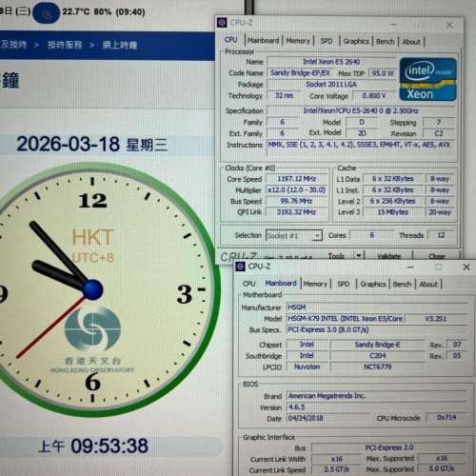Screen dimensions: 476x476
Task: Click the weather icon in web header
Action: pos(47,13)
